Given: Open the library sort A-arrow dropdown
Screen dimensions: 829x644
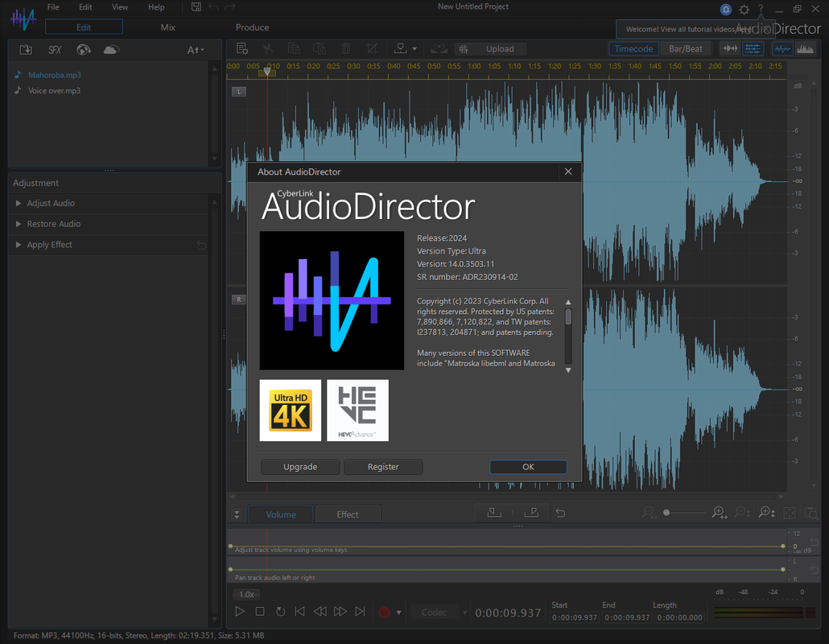Looking at the screenshot, I should pos(195,50).
